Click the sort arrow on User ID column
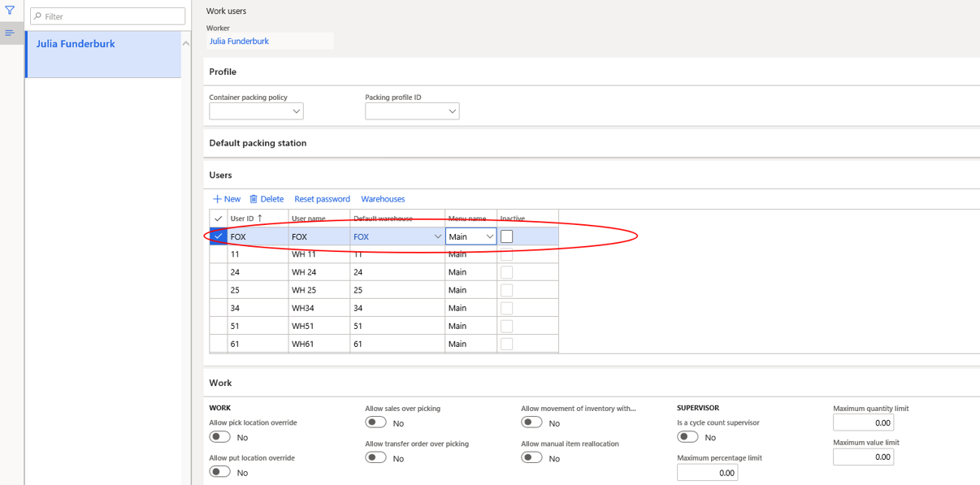 click(261, 218)
